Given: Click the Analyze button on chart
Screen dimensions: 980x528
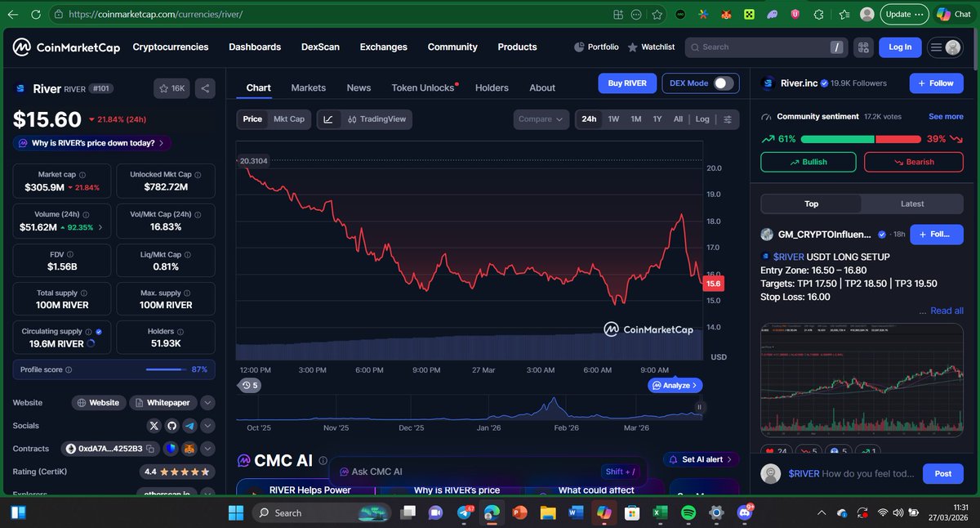Looking at the screenshot, I should (675, 385).
